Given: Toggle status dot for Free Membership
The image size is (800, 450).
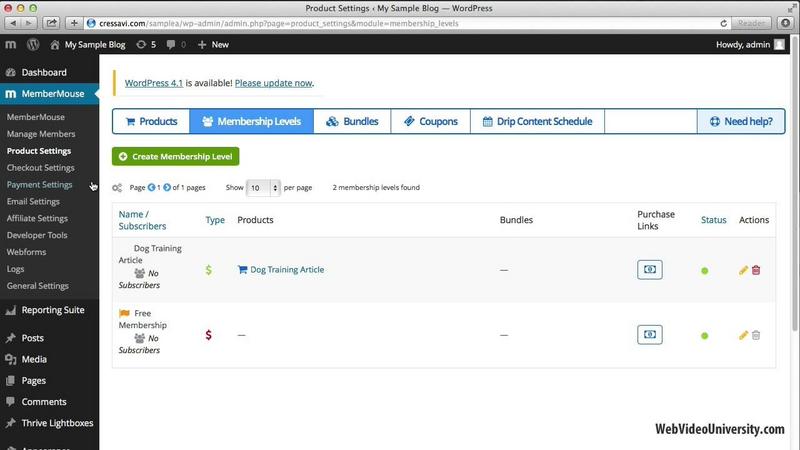Looking at the screenshot, I should 705,336.
